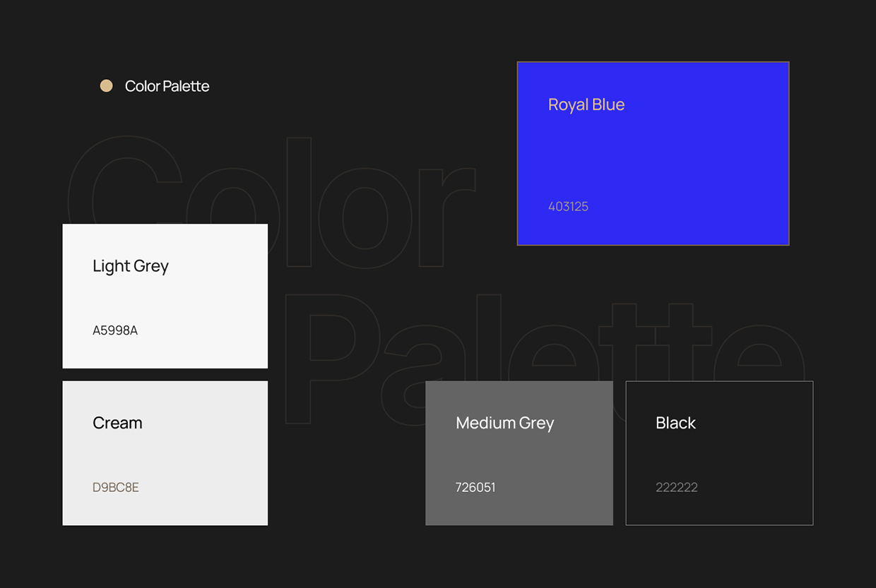Viewport: 876px width, 588px height.
Task: Select the Light Grey swatch
Action: [x=165, y=296]
